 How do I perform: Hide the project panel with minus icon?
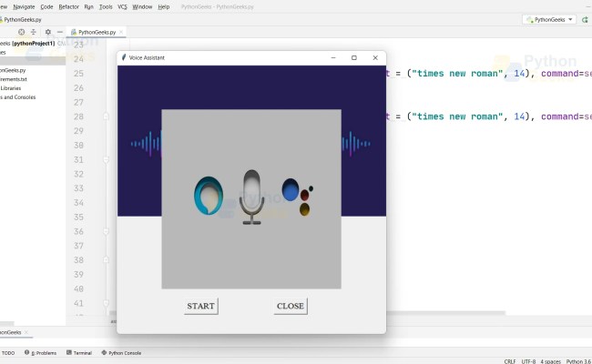(x=59, y=32)
